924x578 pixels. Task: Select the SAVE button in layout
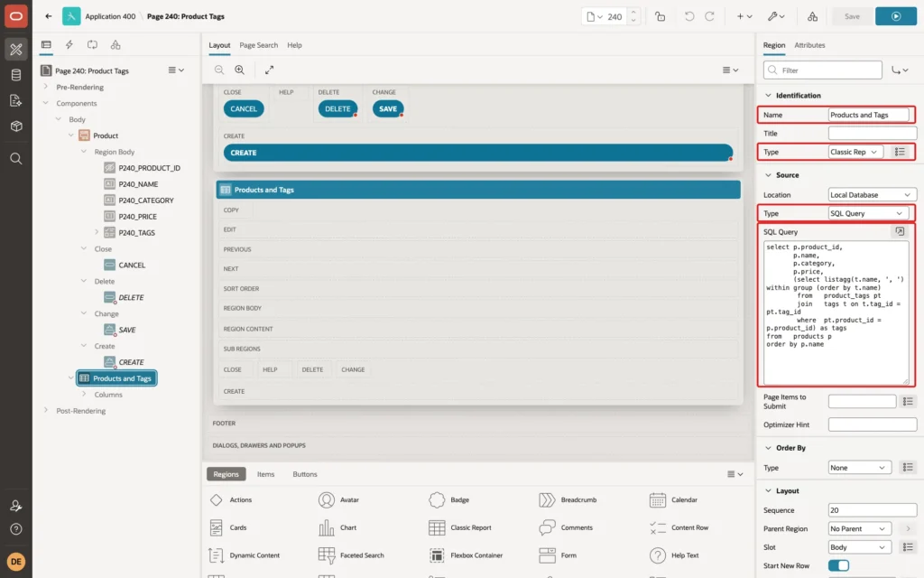[388, 109]
